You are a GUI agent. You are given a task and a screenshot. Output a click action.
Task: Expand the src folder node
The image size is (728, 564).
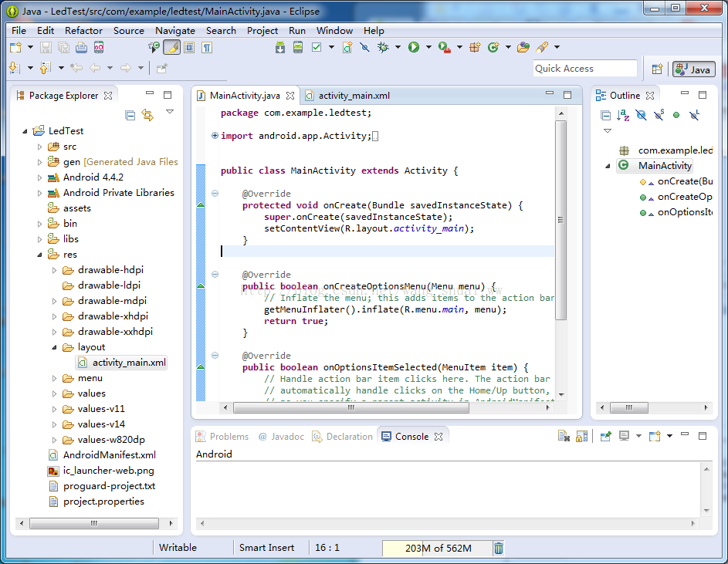click(39, 147)
